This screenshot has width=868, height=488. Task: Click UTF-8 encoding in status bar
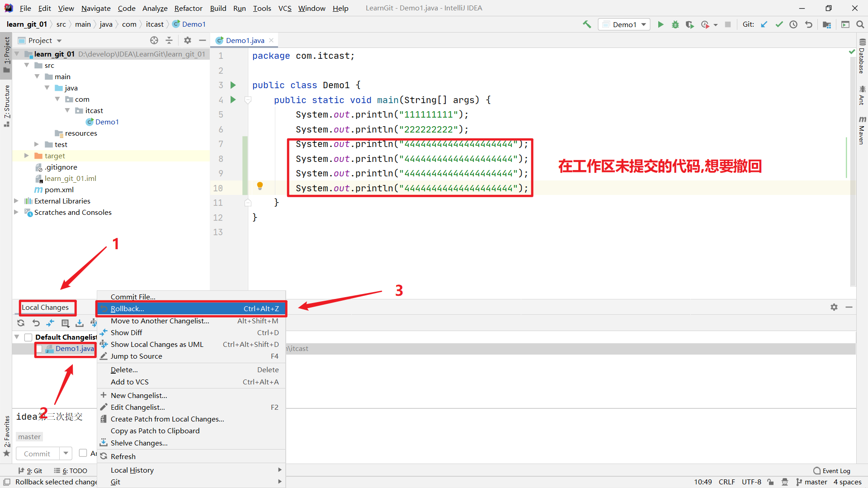(x=751, y=482)
